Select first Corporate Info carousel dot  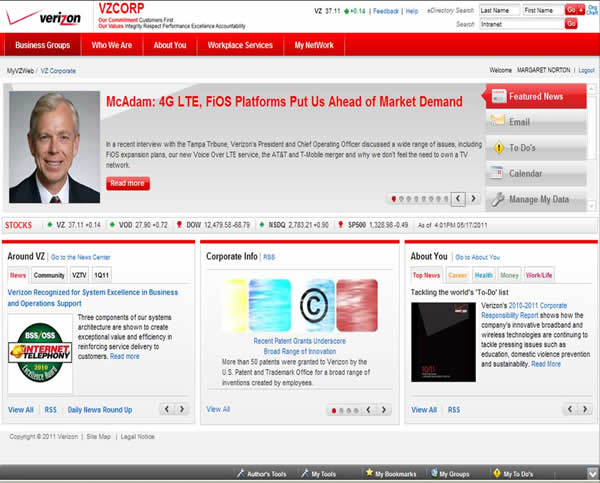332,410
